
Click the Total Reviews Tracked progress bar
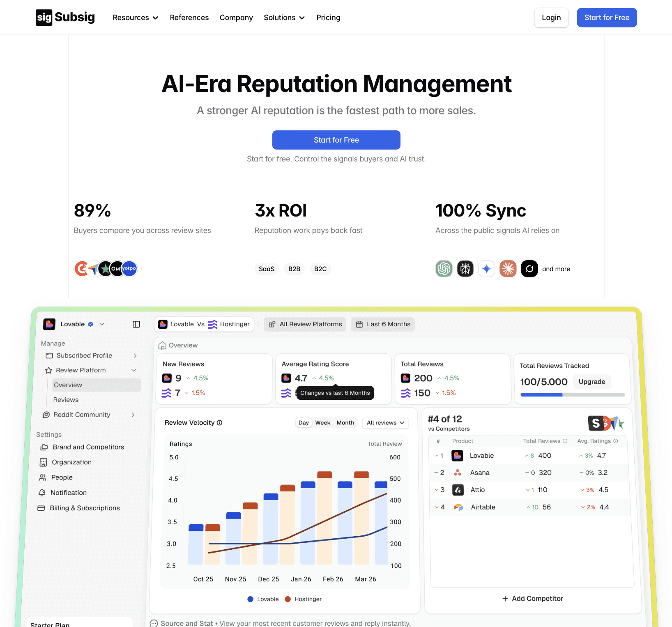(x=573, y=395)
